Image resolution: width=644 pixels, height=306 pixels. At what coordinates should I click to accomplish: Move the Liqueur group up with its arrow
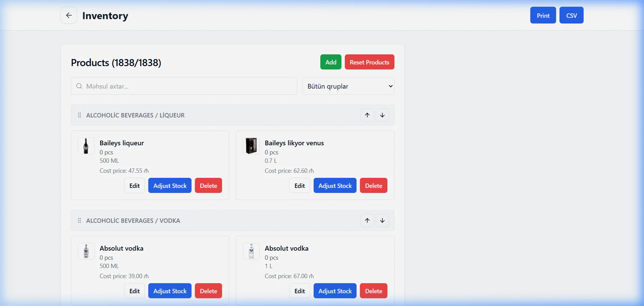[x=367, y=115]
